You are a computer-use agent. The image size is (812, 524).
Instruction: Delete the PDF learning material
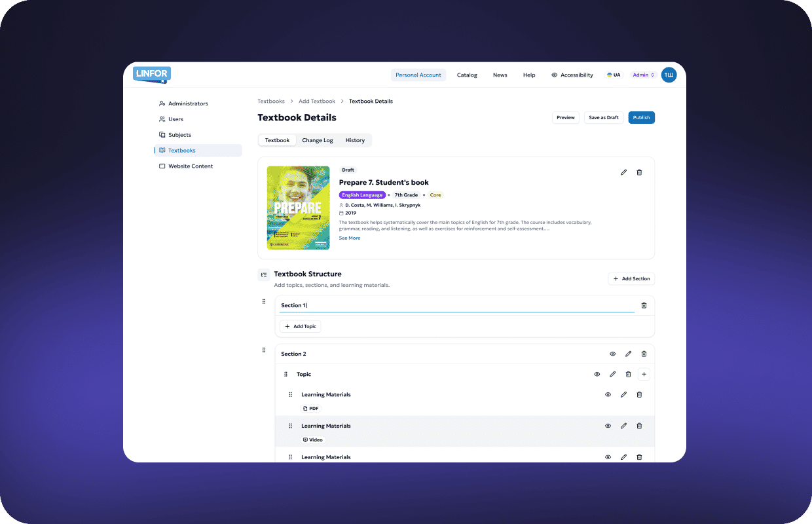pos(639,395)
